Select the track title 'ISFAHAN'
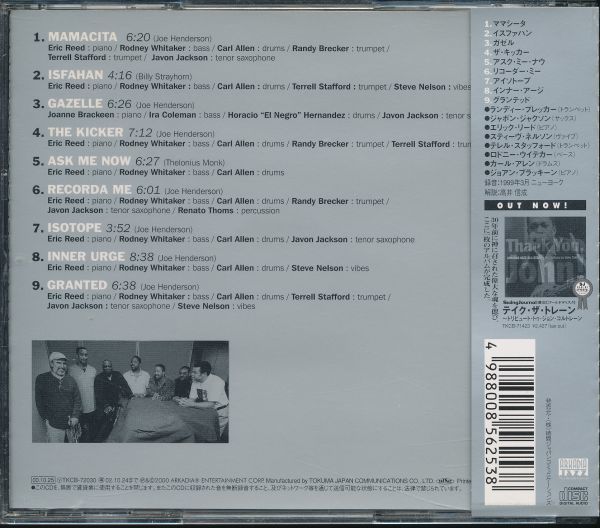The image size is (600, 528). point(75,75)
